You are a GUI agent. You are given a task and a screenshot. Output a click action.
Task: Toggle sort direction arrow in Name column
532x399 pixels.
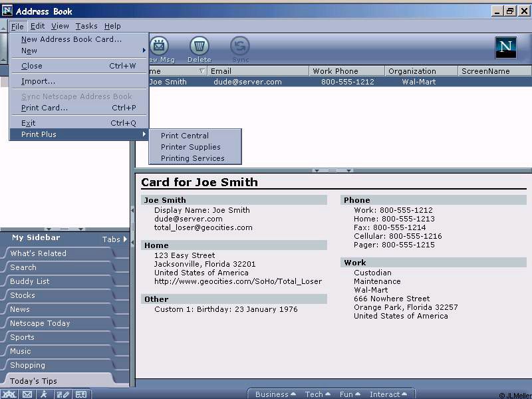coord(201,71)
